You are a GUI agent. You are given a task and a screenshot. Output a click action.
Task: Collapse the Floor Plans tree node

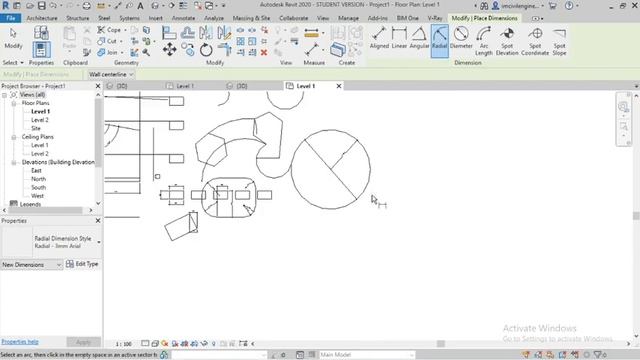click(14, 103)
